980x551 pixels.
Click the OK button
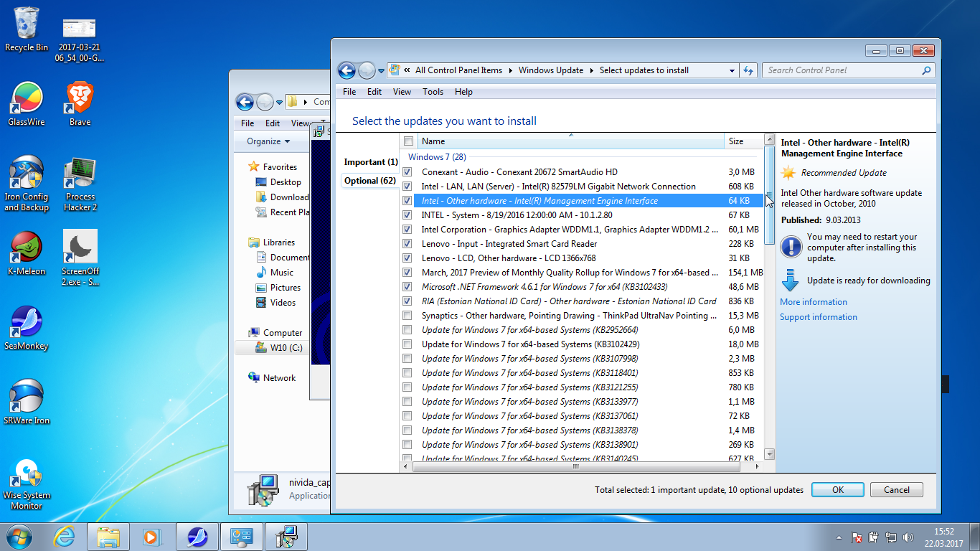(837, 490)
